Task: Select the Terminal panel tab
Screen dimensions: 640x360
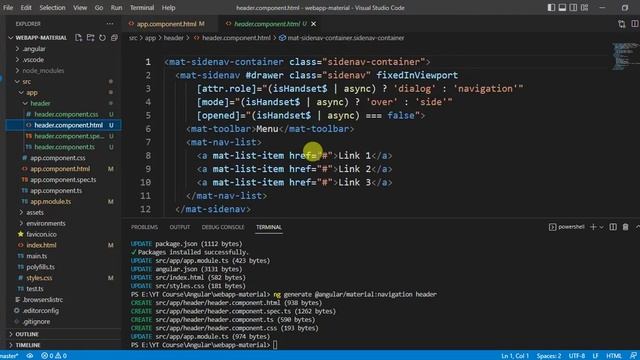Action: pyautogui.click(x=269, y=227)
